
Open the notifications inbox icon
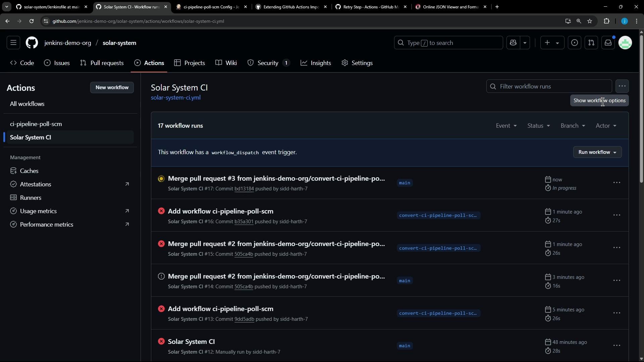point(608,43)
